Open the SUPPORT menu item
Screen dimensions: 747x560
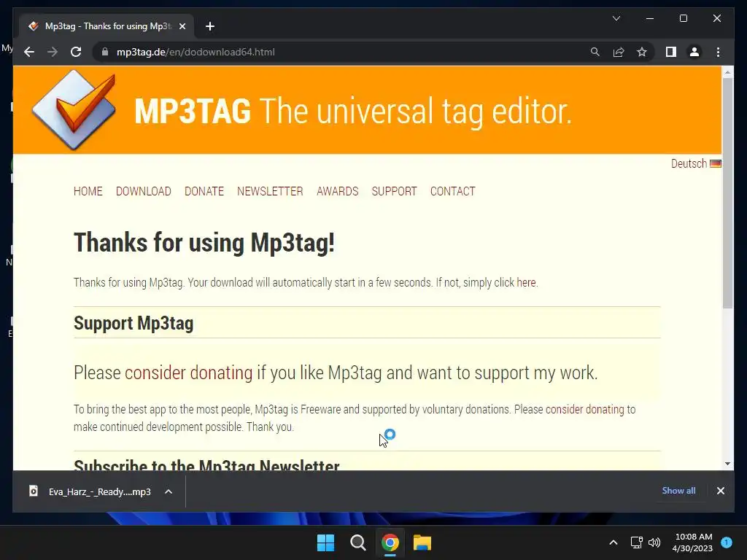click(394, 192)
